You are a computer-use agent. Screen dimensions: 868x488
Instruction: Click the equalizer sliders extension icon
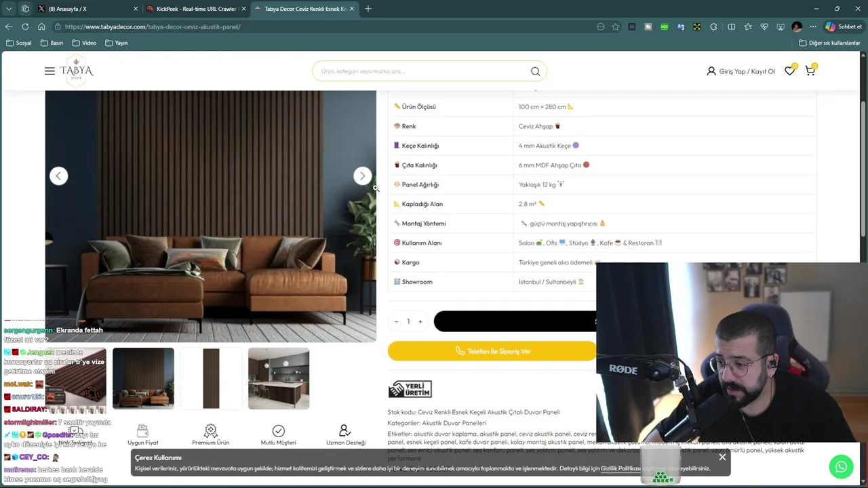632,26
